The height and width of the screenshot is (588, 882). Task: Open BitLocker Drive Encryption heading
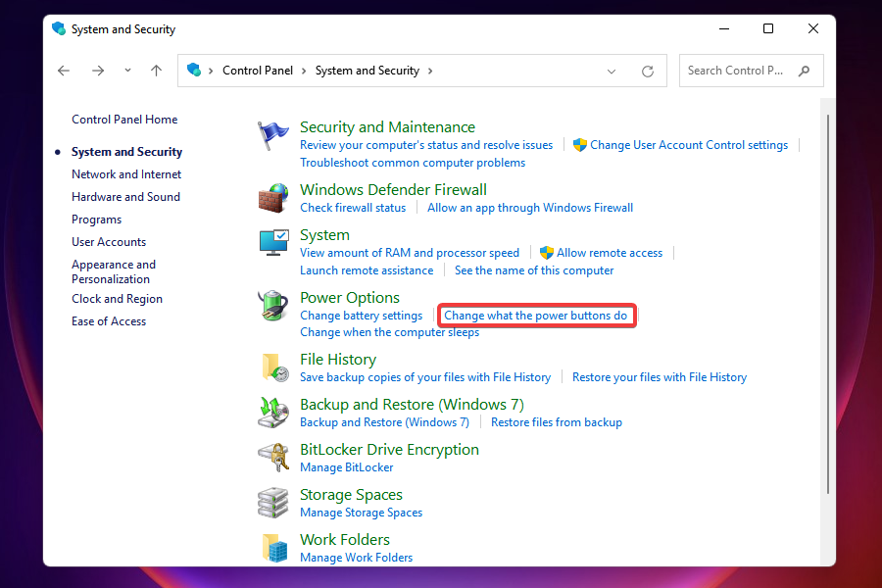[389, 450]
